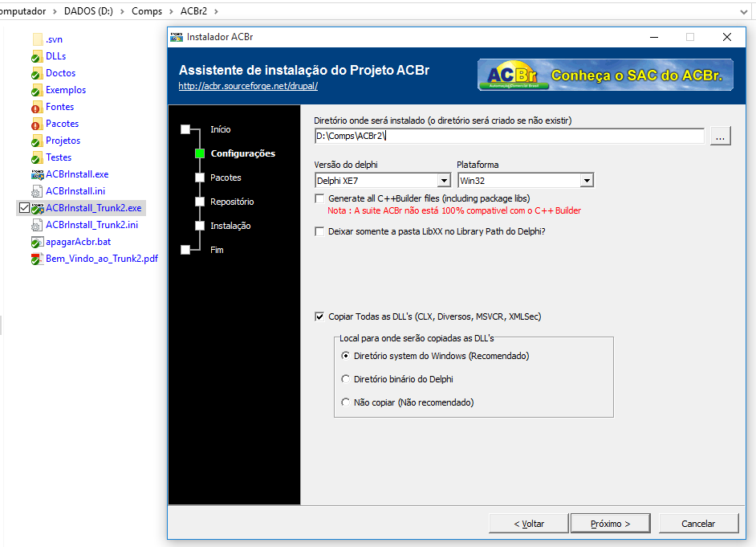Select the Exemplos folder name
The width and height of the screenshot is (756, 547).
coord(66,90)
